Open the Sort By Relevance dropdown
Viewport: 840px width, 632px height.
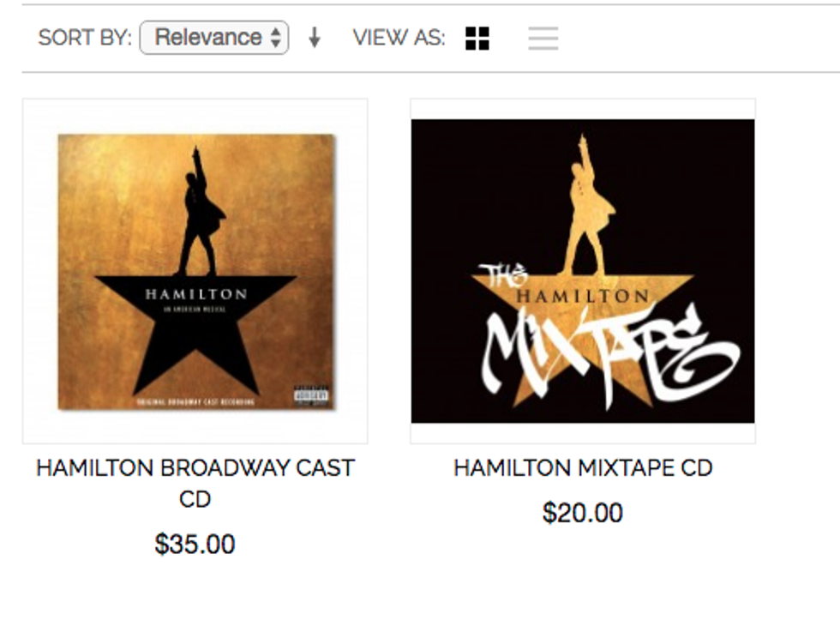214,38
